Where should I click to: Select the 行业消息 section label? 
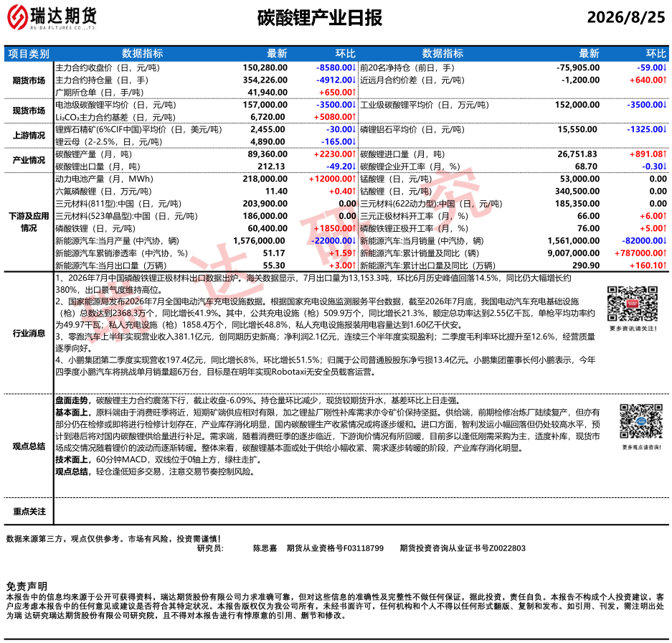point(29,333)
